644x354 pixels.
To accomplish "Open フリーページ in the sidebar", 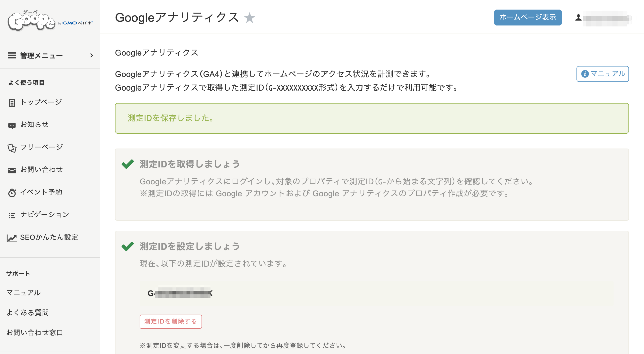I will click(42, 147).
